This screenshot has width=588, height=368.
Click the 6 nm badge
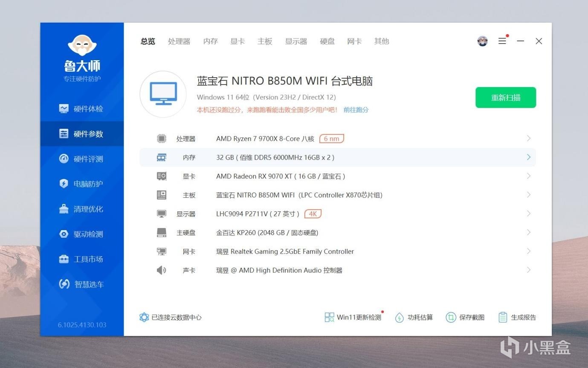332,138
